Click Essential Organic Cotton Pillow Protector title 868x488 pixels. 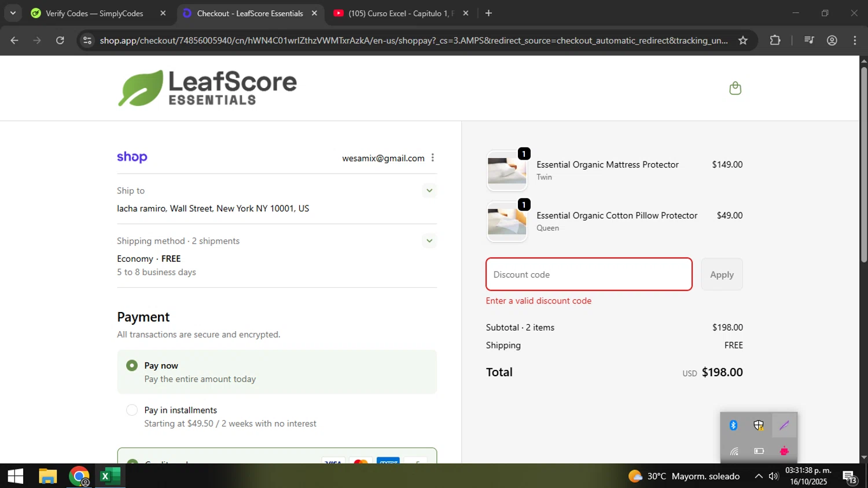pos(617,215)
